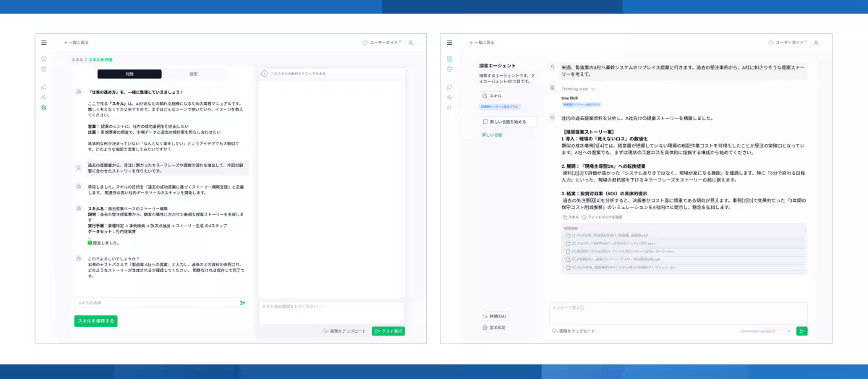Open hamburger menu in right agent window
This screenshot has height=379, width=868.
coord(449,43)
